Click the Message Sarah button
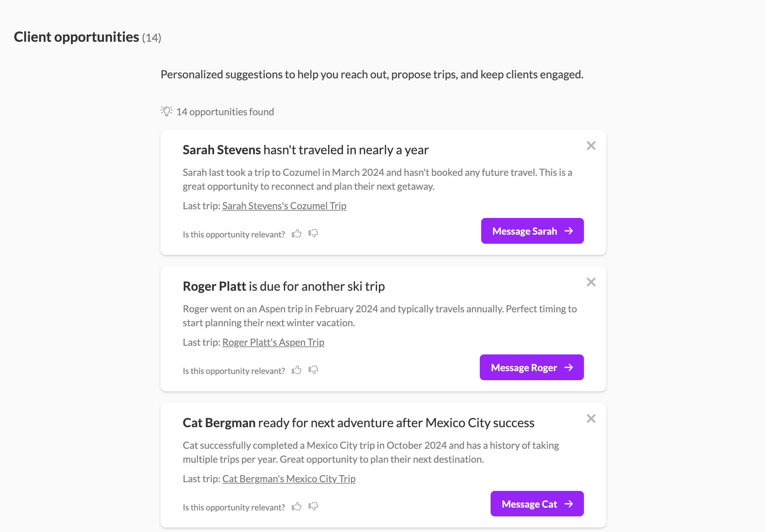Viewport: 766px width, 532px height. [532, 231]
